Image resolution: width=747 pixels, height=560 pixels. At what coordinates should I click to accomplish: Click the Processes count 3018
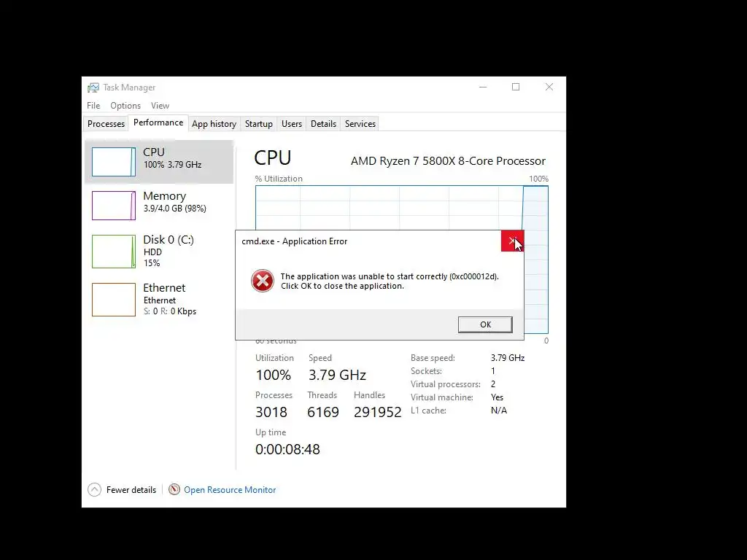click(271, 412)
